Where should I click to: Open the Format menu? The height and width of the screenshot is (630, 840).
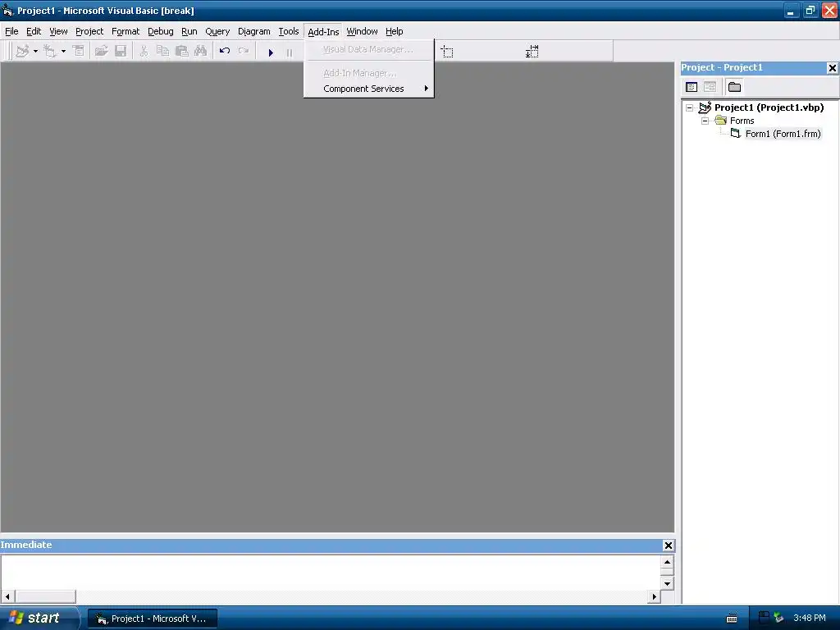pyautogui.click(x=126, y=32)
